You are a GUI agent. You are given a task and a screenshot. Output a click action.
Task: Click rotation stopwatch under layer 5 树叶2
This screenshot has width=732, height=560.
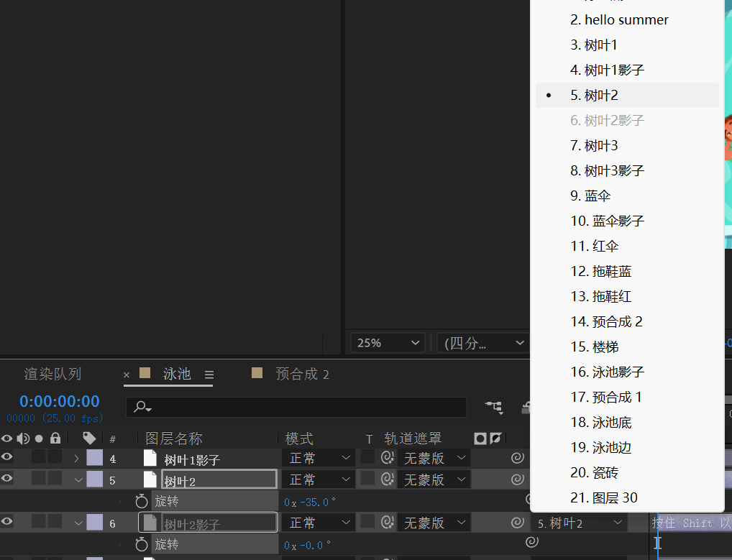coord(142,501)
